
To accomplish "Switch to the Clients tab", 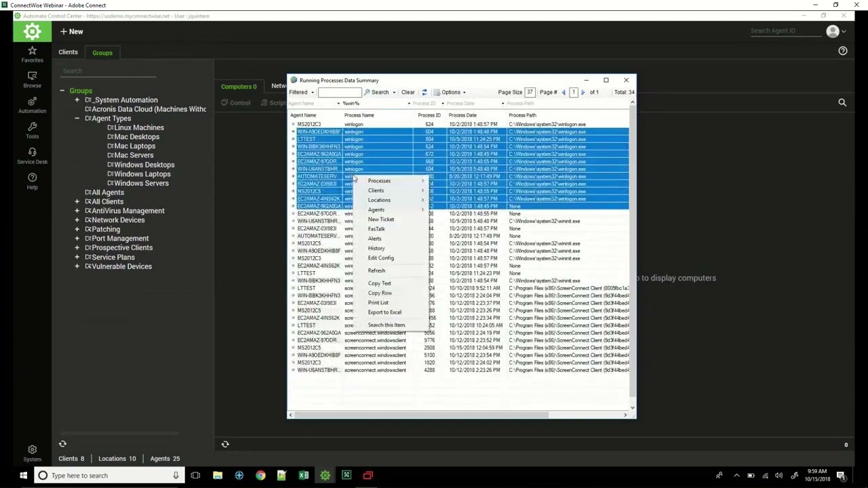I will coord(68,52).
